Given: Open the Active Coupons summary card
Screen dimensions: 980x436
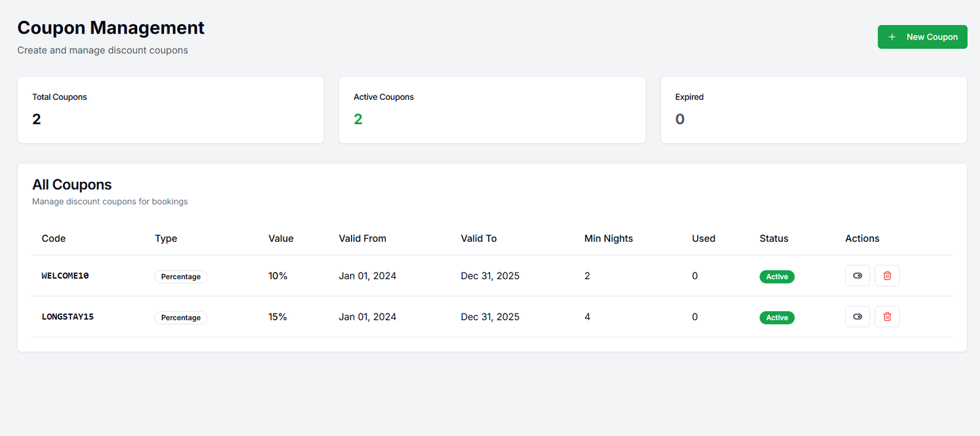Looking at the screenshot, I should click(492, 110).
